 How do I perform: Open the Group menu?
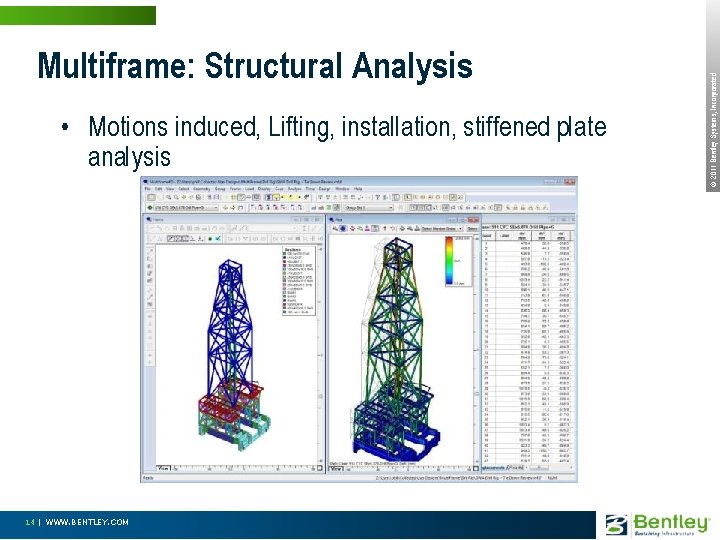[220, 189]
